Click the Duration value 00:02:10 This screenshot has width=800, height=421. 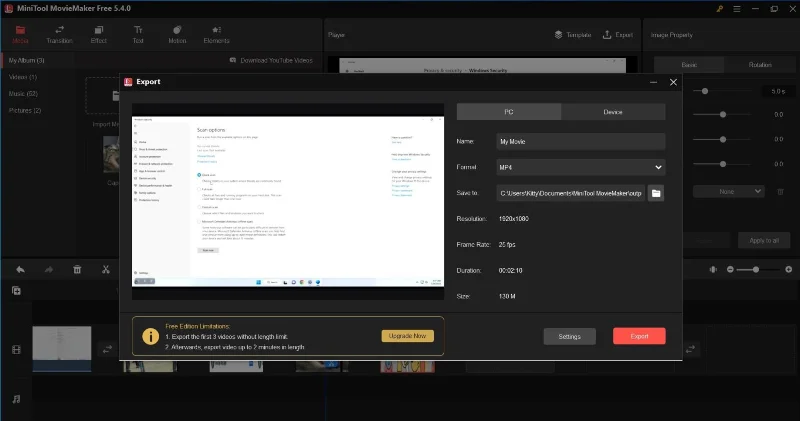[510, 270]
